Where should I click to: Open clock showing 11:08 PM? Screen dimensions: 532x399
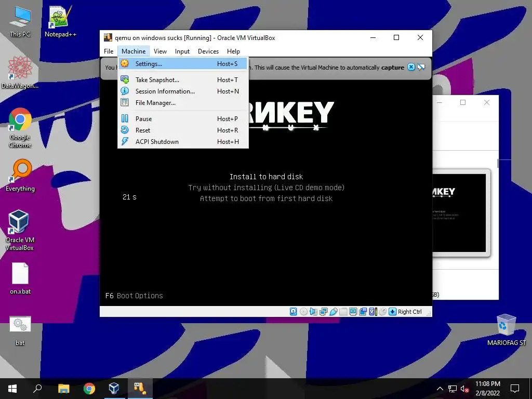[487, 389]
